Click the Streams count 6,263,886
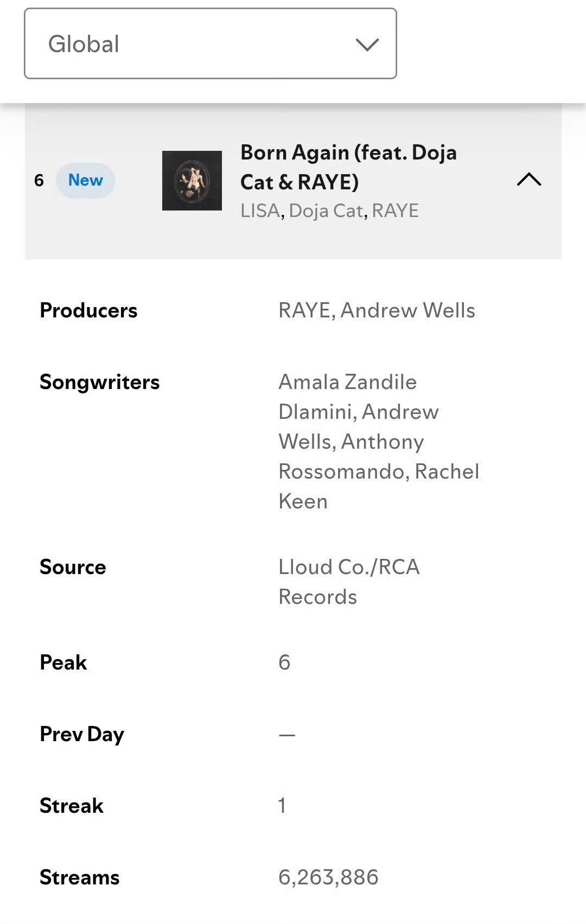This screenshot has height=924, width=586. [x=328, y=877]
